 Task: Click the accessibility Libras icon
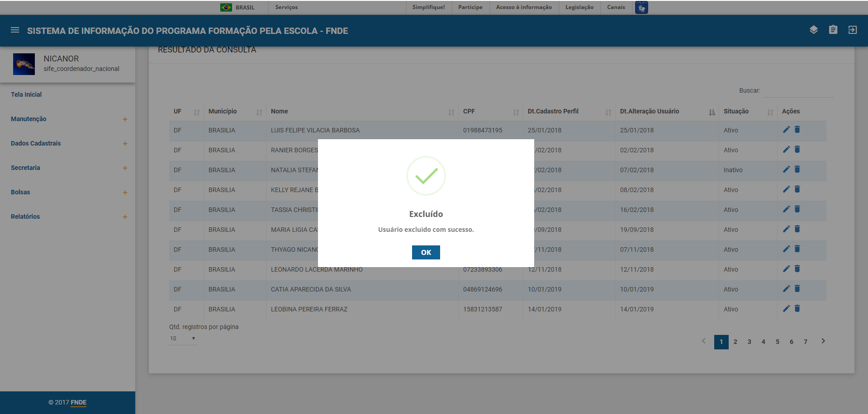641,8
